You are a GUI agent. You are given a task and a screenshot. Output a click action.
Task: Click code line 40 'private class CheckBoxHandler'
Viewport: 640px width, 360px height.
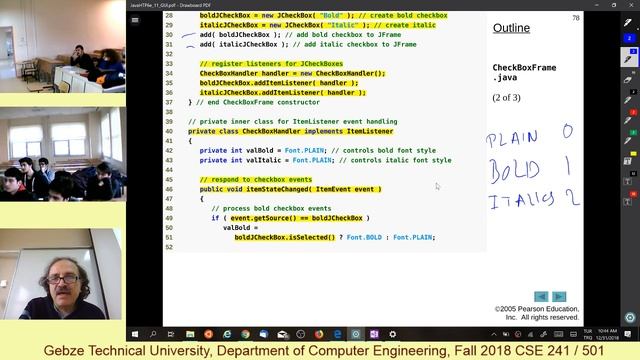pyautogui.click(x=291, y=131)
